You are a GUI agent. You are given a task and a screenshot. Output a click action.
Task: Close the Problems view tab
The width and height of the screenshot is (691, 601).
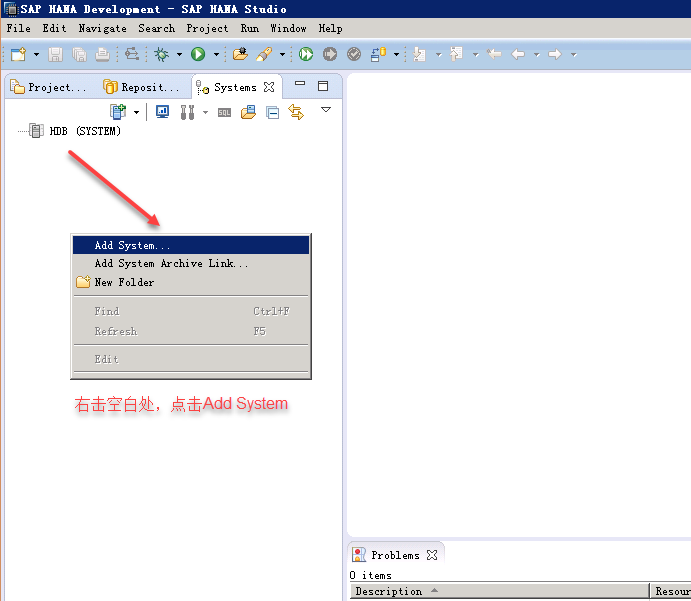pos(432,555)
